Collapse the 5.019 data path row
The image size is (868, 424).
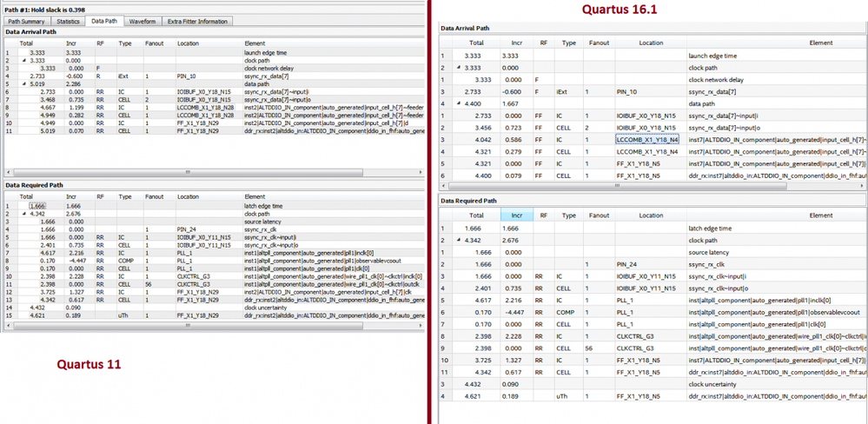pyautogui.click(x=24, y=84)
